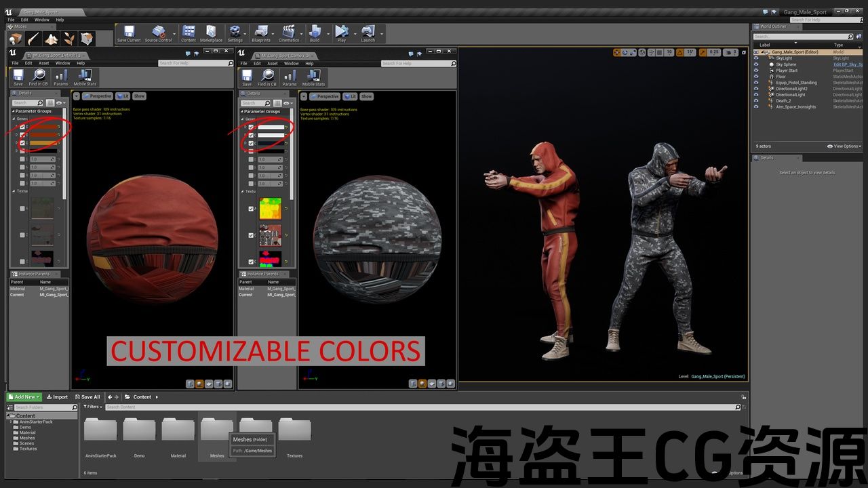
Task: Click the yellow-orange color swatch in left editor
Action: [x=42, y=143]
